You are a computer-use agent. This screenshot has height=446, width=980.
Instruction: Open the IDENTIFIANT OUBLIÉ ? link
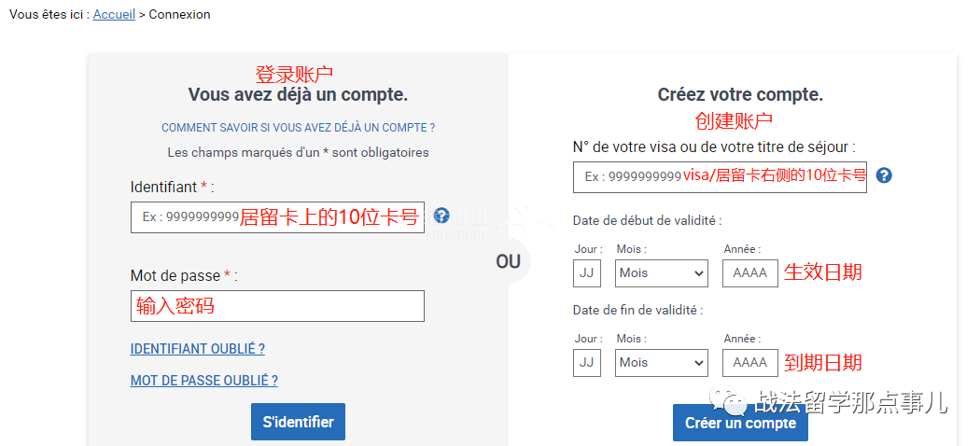point(198,349)
